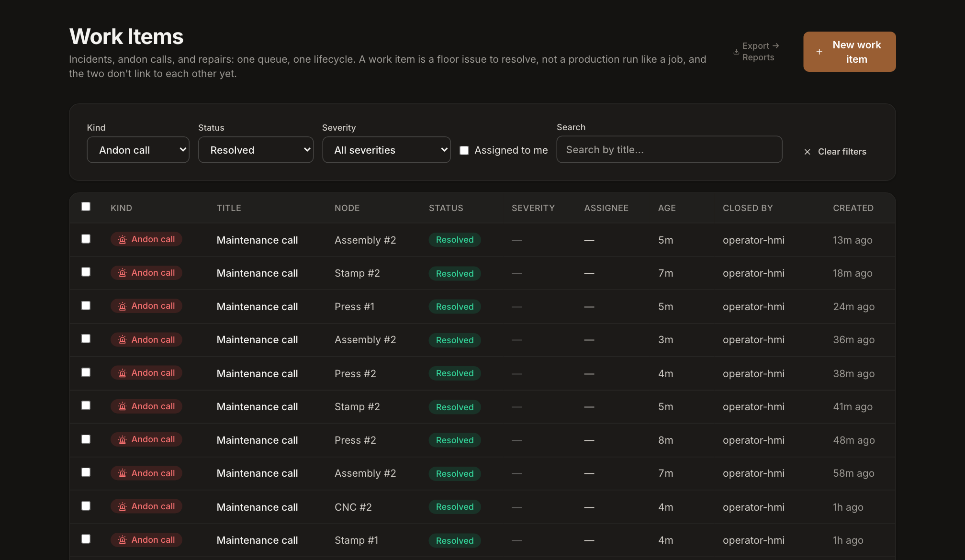Click Clear filters
The image size is (965, 560).
835,152
